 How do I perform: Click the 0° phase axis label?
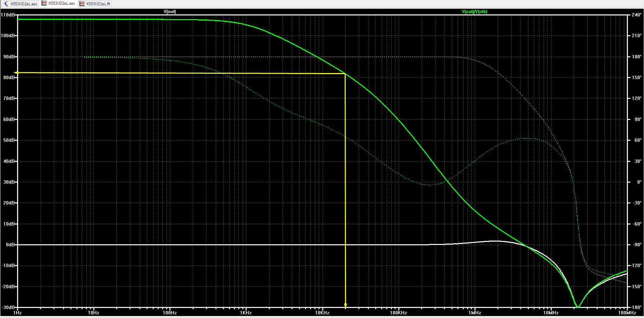[639, 182]
